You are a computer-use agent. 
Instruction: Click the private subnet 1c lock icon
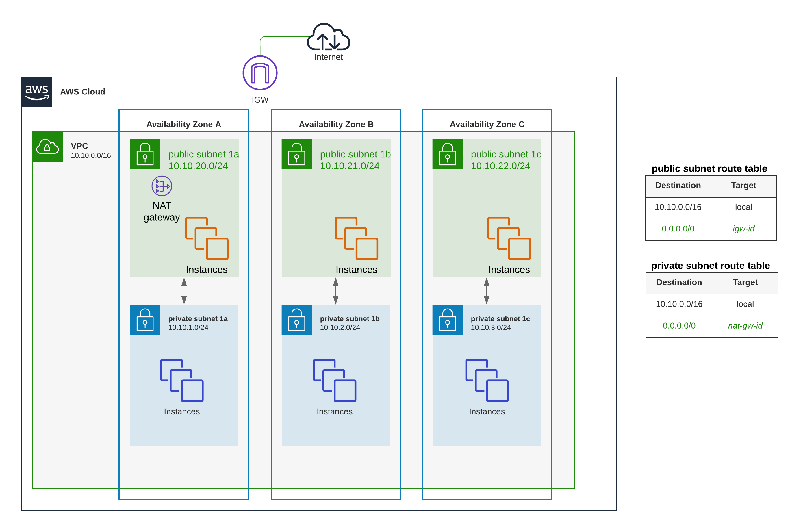pos(447,320)
